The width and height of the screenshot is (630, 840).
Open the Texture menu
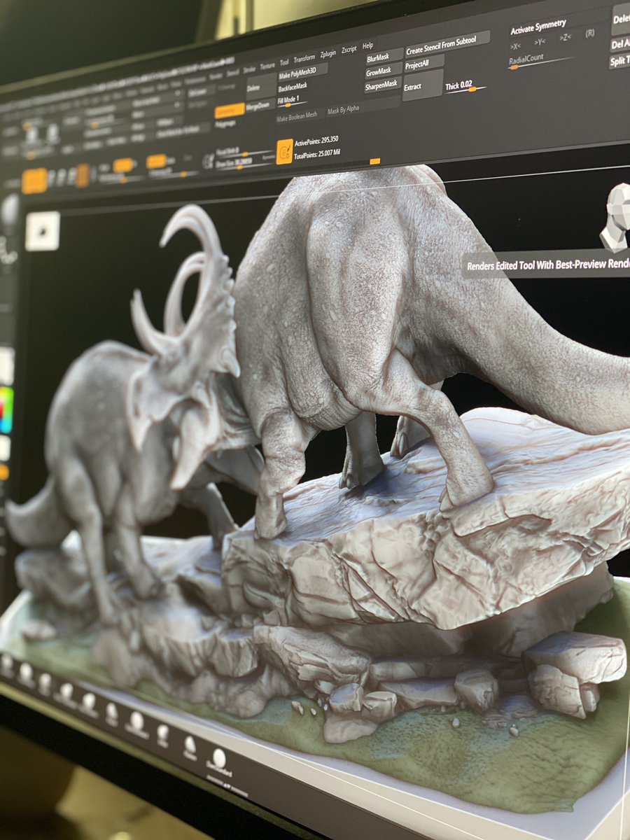(x=267, y=66)
